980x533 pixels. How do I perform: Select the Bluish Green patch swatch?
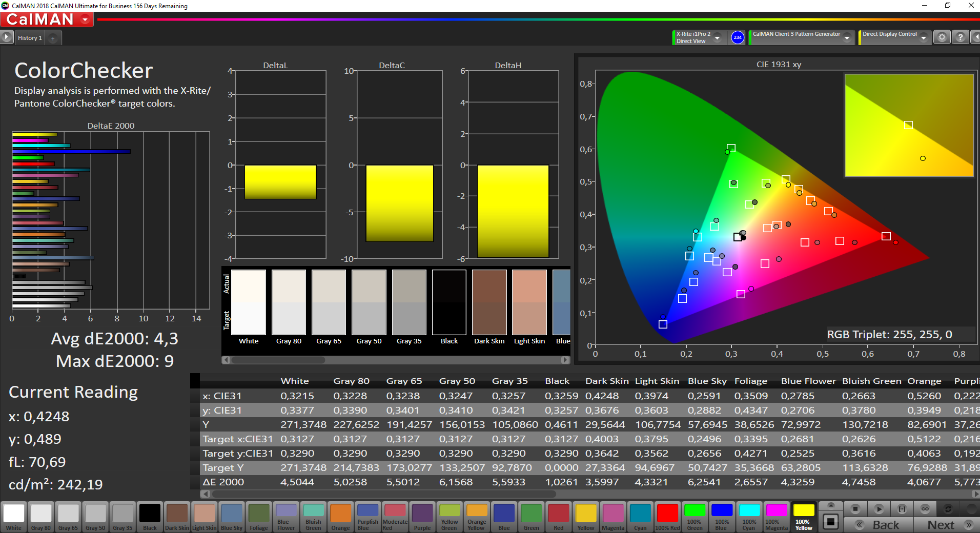coord(313,517)
